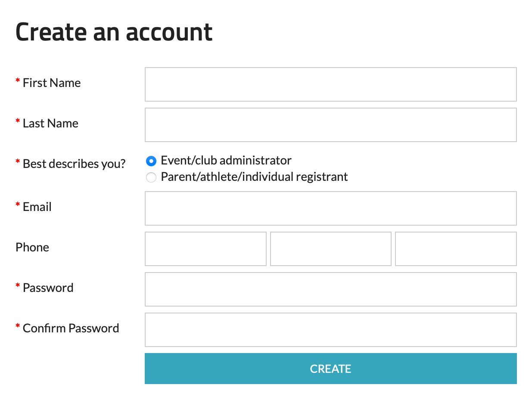Click the Best describes you? label

click(74, 164)
